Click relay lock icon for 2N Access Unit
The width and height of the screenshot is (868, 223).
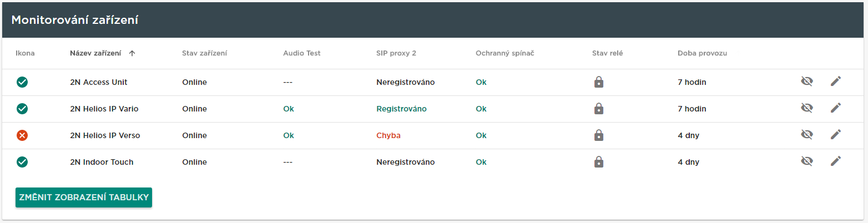click(599, 82)
